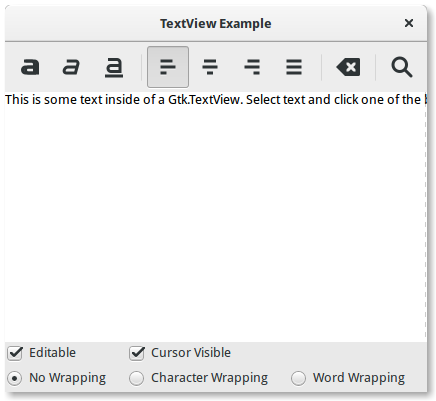Viewport: 436px width, 401px height.
Task: Select center text justification
Action: pyautogui.click(x=210, y=67)
